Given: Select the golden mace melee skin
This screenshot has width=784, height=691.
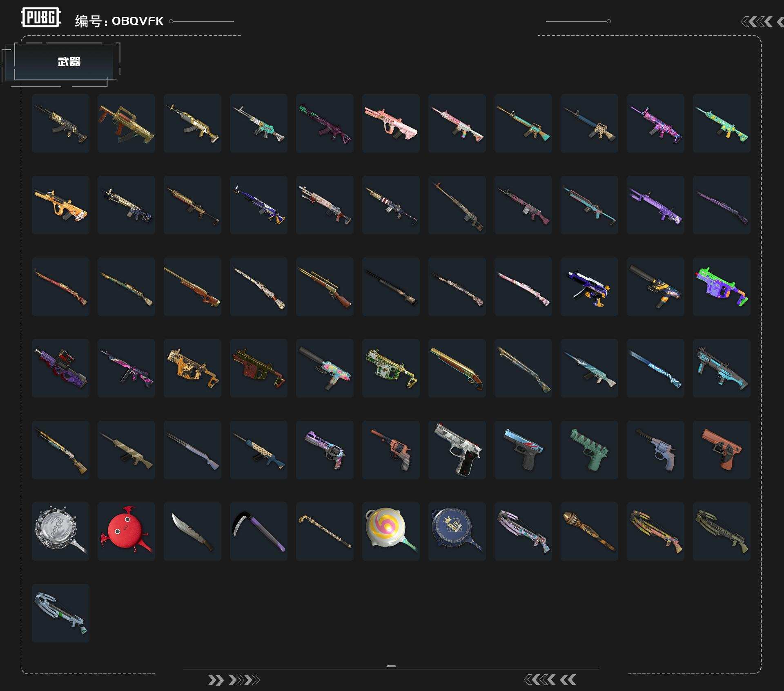Looking at the screenshot, I should tap(589, 531).
